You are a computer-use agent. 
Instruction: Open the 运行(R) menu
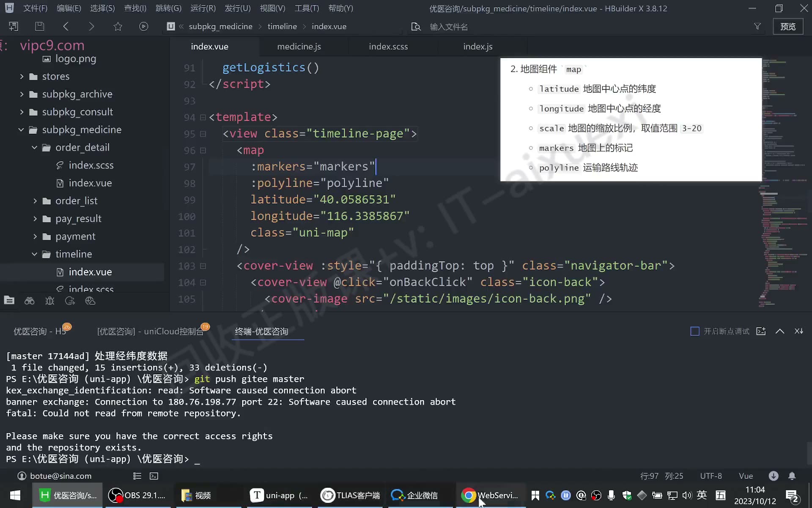click(203, 8)
